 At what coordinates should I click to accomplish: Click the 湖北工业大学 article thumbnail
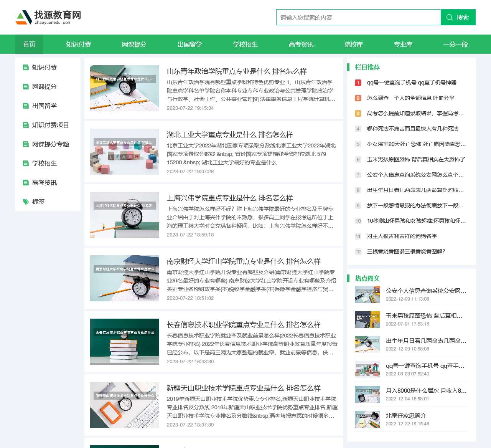tap(124, 151)
